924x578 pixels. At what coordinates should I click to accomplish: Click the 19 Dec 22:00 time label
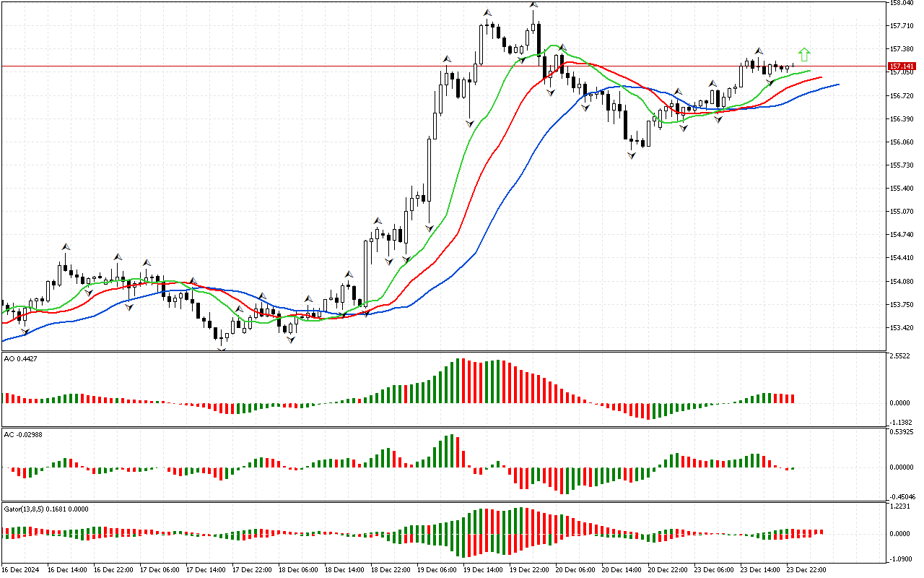(x=528, y=569)
